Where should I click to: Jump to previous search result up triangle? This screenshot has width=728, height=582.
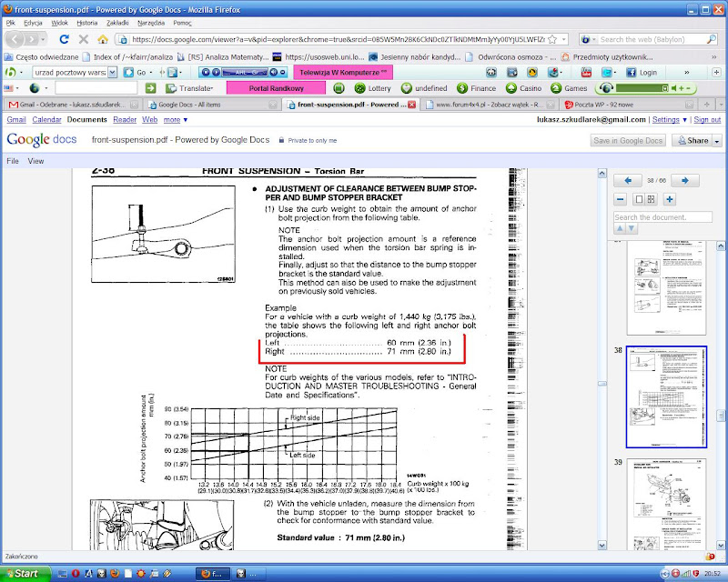[620, 228]
